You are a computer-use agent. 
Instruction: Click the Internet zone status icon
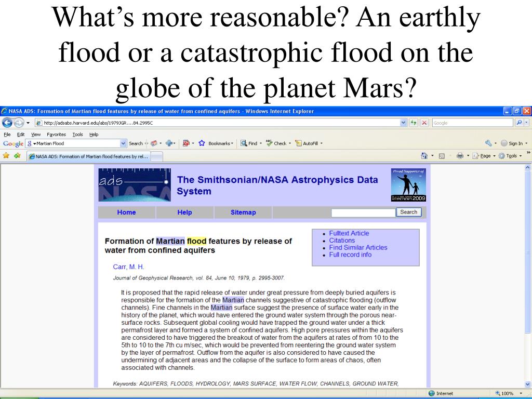coord(432,393)
